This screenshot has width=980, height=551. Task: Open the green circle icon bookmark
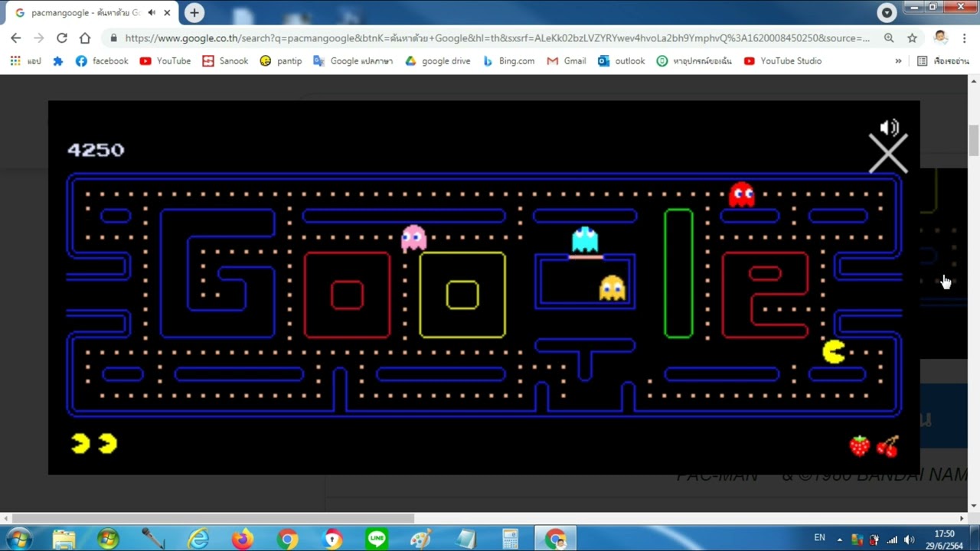[x=694, y=60]
